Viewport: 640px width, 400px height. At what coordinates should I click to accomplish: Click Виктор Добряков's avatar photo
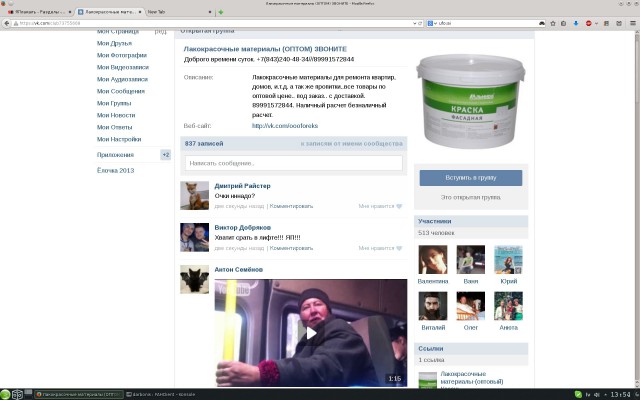194,237
